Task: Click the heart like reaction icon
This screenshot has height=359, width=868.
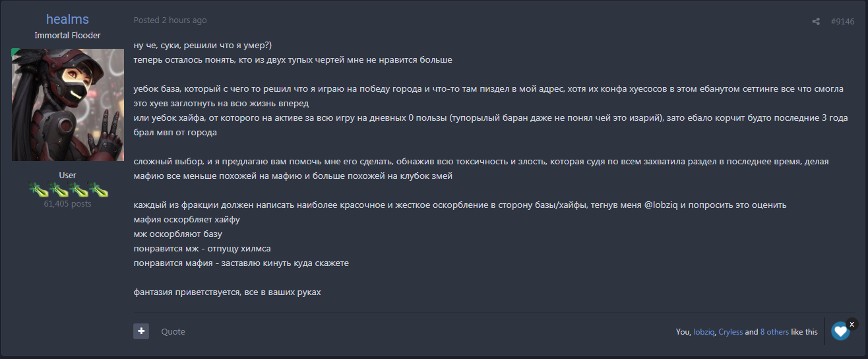Action: click(840, 331)
